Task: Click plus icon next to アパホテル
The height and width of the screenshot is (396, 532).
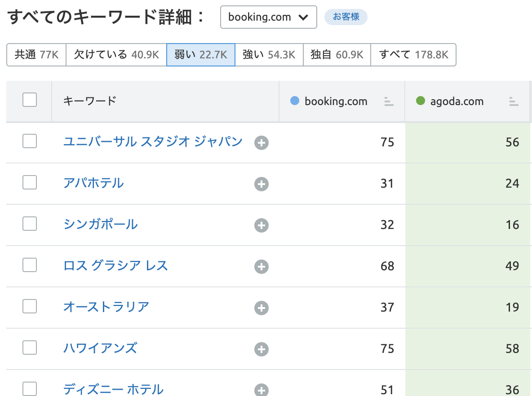Action: 261,184
